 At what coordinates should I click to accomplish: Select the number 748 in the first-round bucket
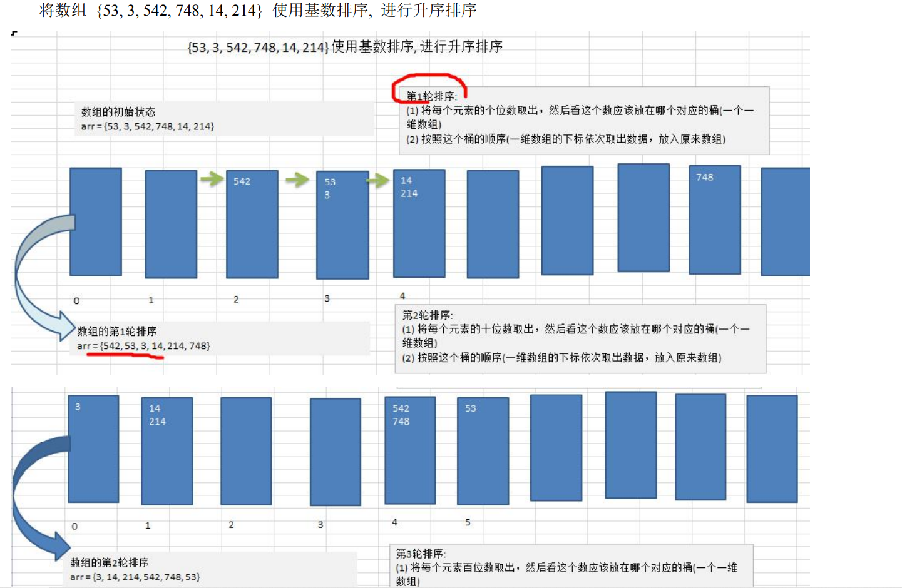[x=704, y=177]
